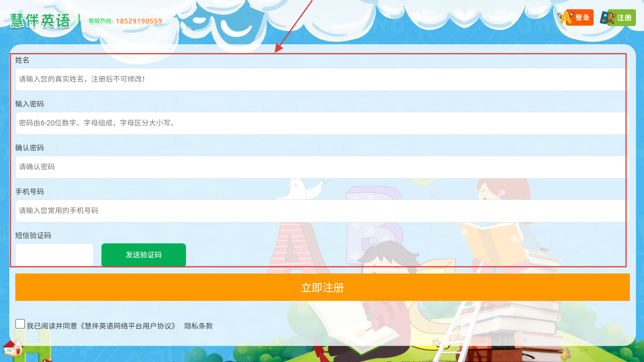Click the hotline number 18529190559
This screenshot has width=644, height=362.
138,21
